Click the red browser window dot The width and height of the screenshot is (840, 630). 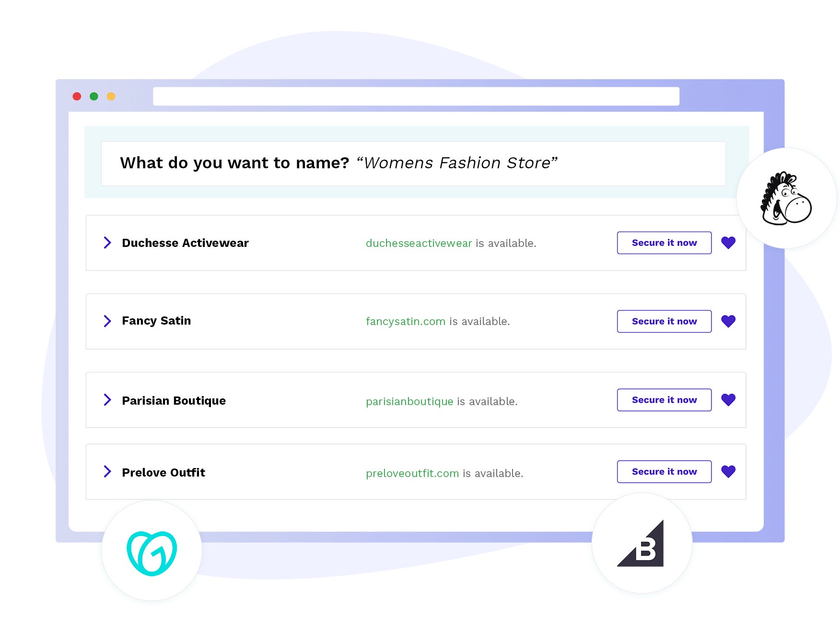[x=76, y=96]
